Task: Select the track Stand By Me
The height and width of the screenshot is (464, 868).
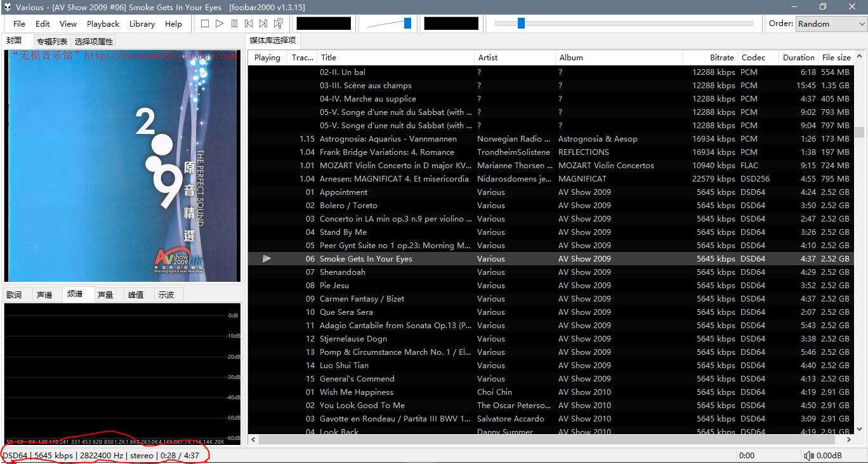Action: pos(343,232)
